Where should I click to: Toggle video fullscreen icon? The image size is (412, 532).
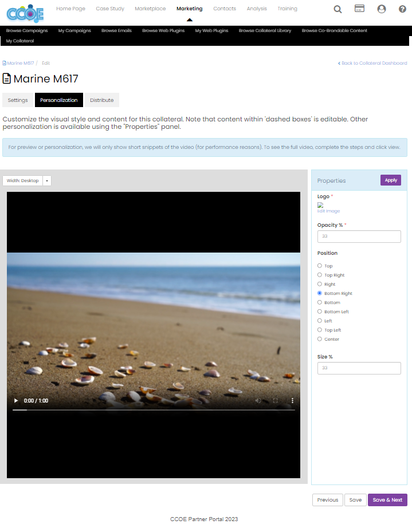click(x=275, y=401)
